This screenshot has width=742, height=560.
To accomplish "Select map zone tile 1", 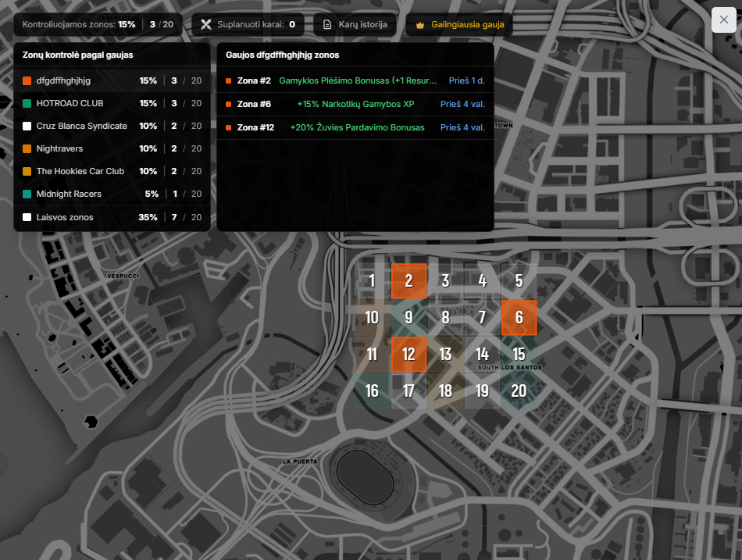I will pyautogui.click(x=372, y=280).
